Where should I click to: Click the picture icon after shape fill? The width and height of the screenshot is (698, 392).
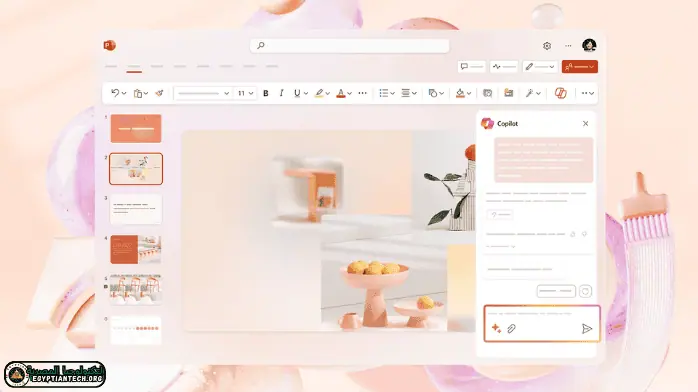click(x=487, y=93)
